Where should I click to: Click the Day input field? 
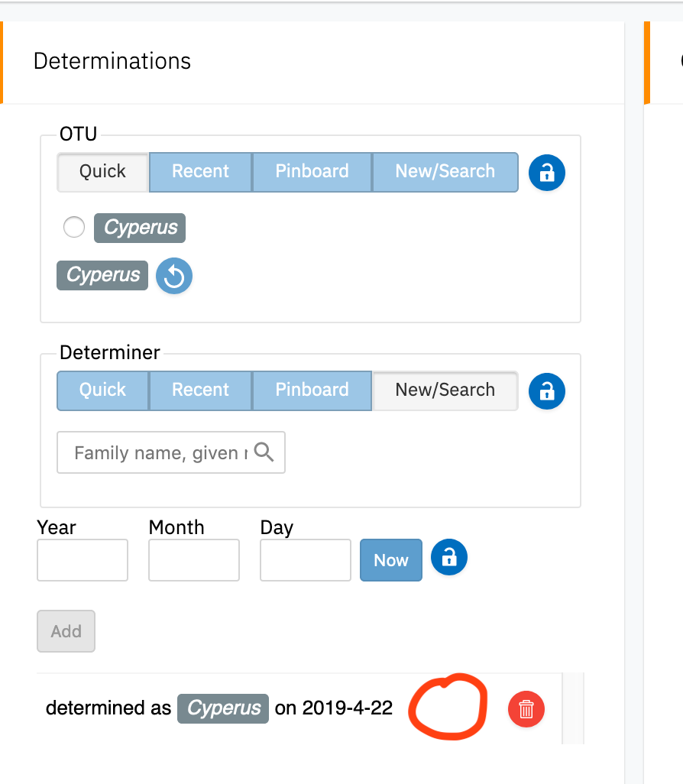(305, 559)
